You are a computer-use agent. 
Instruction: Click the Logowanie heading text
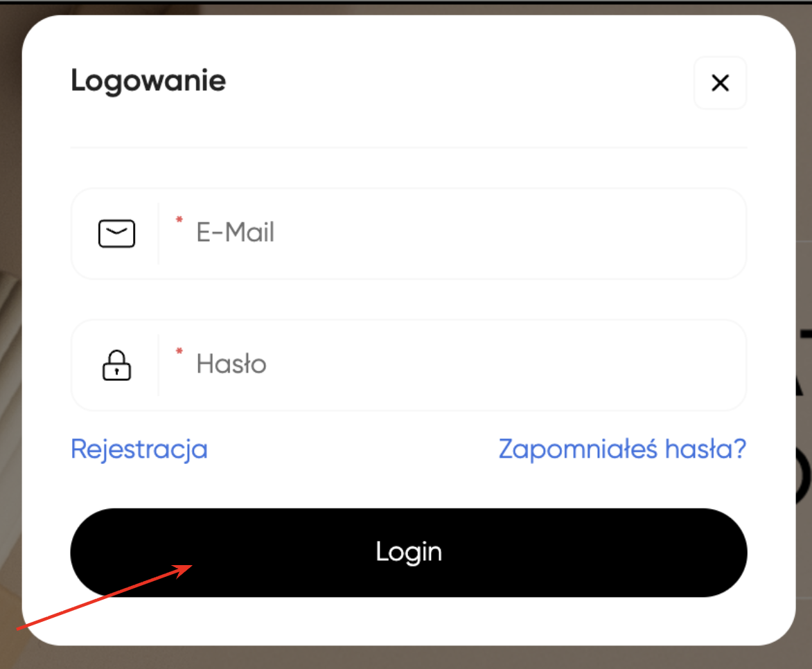click(148, 81)
